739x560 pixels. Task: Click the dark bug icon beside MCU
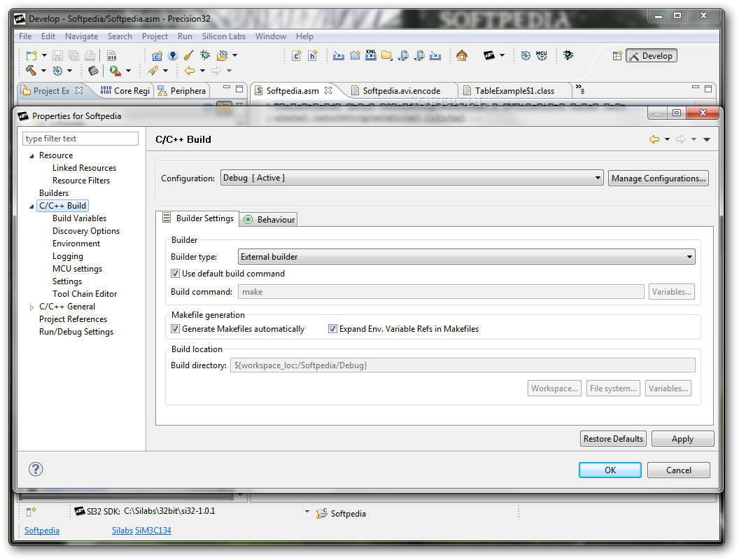click(x=568, y=55)
